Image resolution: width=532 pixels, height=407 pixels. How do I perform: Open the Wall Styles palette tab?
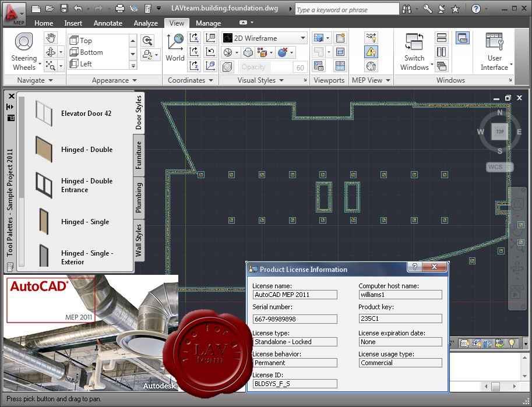pyautogui.click(x=139, y=240)
